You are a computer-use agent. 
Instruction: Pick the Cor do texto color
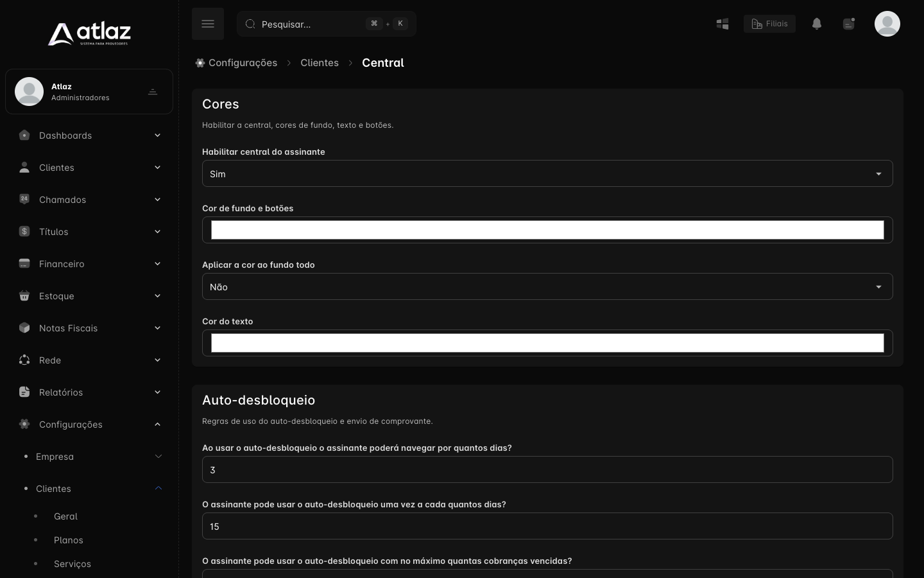point(547,343)
